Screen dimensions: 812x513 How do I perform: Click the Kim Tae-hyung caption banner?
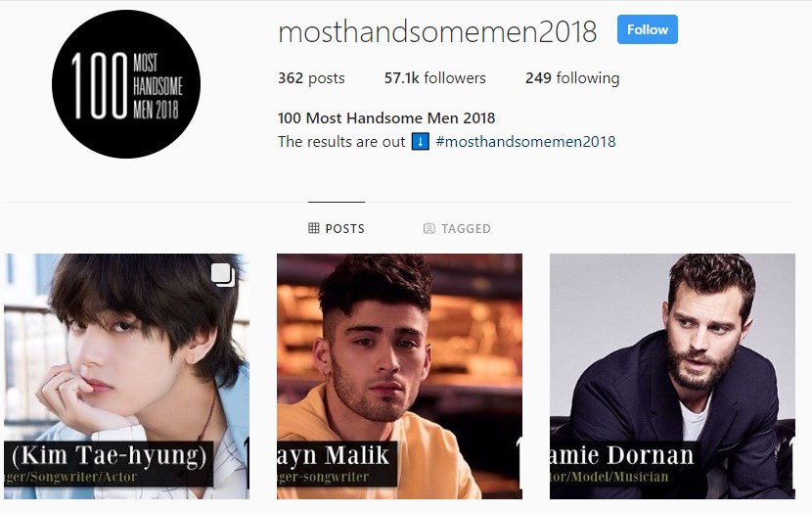coord(109,464)
